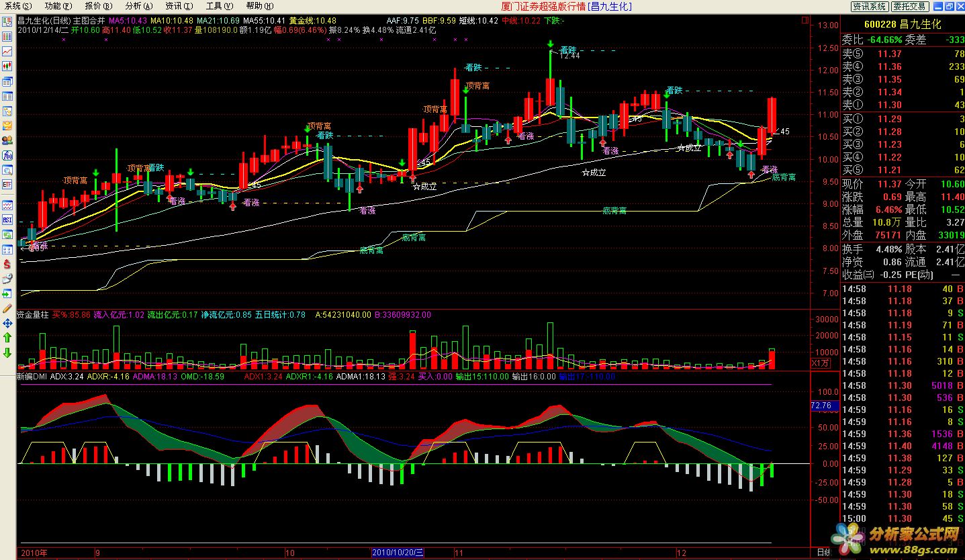Open the line trend chart icon
The height and width of the screenshot is (560, 965).
pos(7,51)
